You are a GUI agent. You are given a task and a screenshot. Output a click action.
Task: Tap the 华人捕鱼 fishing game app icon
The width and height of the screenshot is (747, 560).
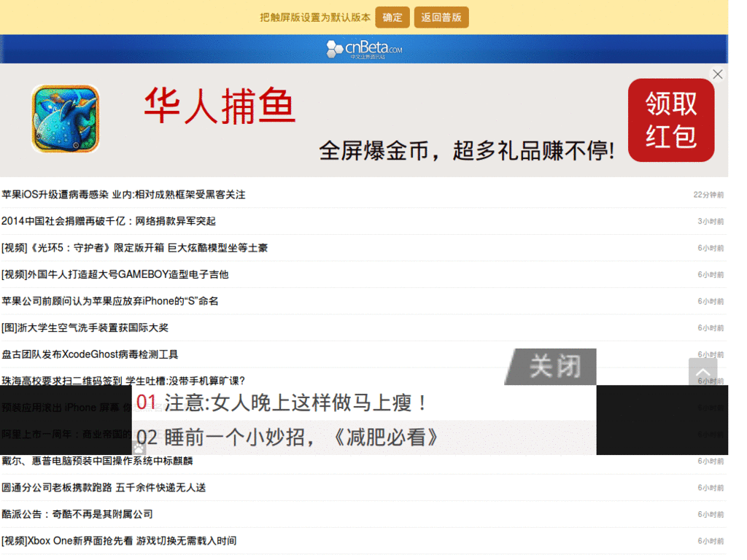pos(65,118)
